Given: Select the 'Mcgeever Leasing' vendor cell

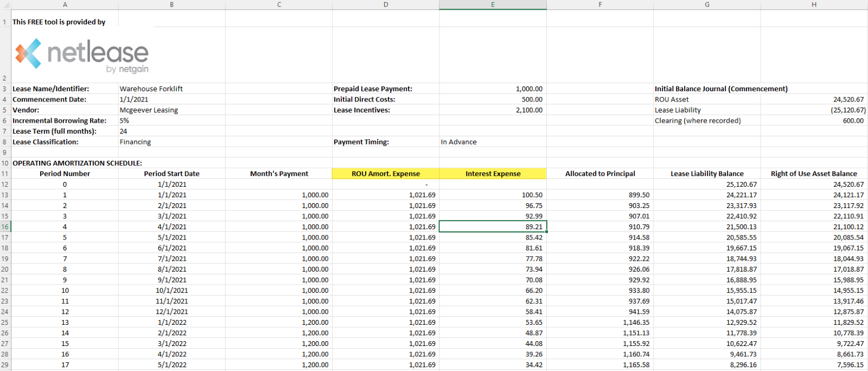Looking at the screenshot, I should [x=171, y=110].
